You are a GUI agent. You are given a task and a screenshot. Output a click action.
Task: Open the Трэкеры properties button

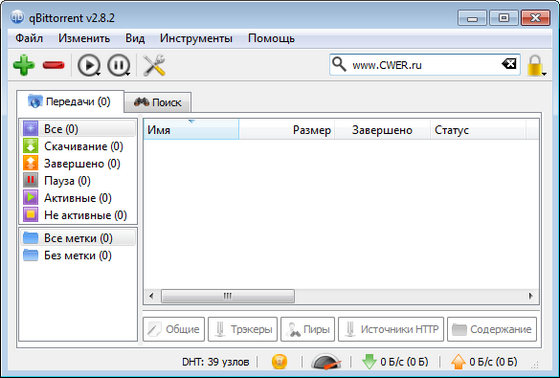pyautogui.click(x=243, y=329)
